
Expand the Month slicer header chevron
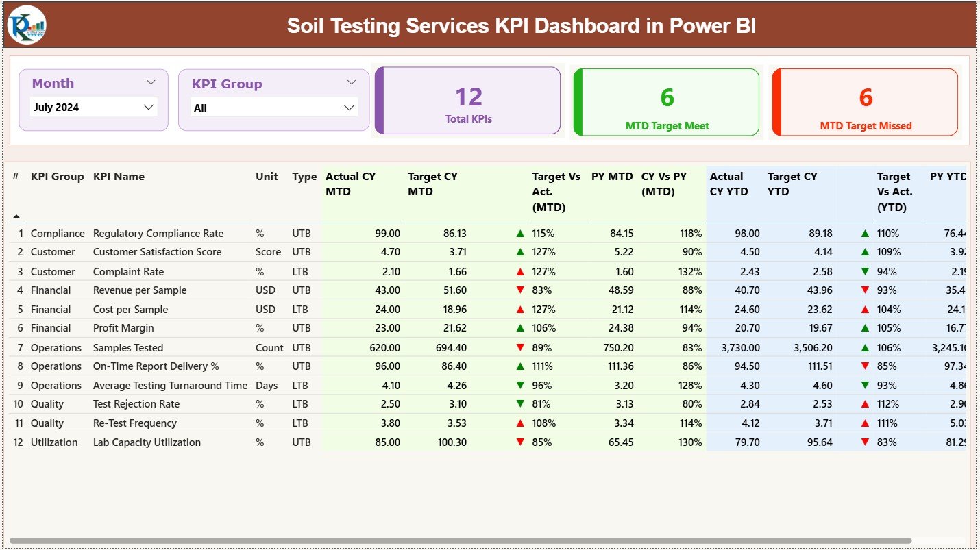pyautogui.click(x=152, y=82)
